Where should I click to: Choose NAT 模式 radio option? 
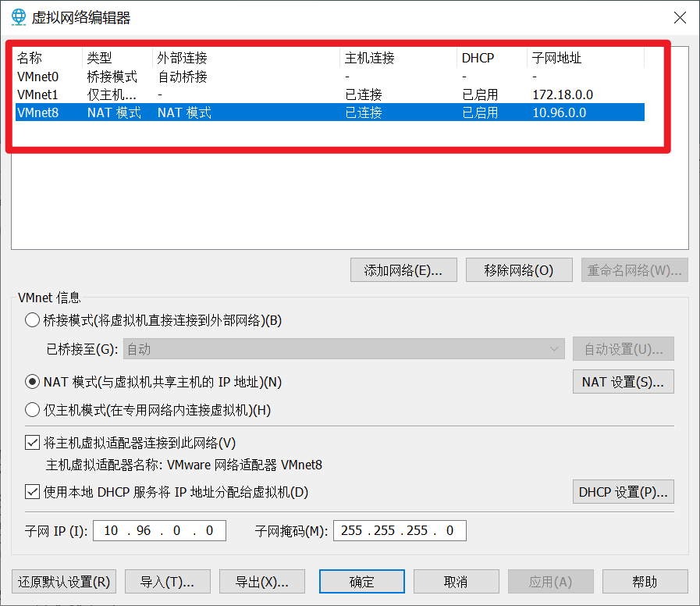pyautogui.click(x=32, y=382)
